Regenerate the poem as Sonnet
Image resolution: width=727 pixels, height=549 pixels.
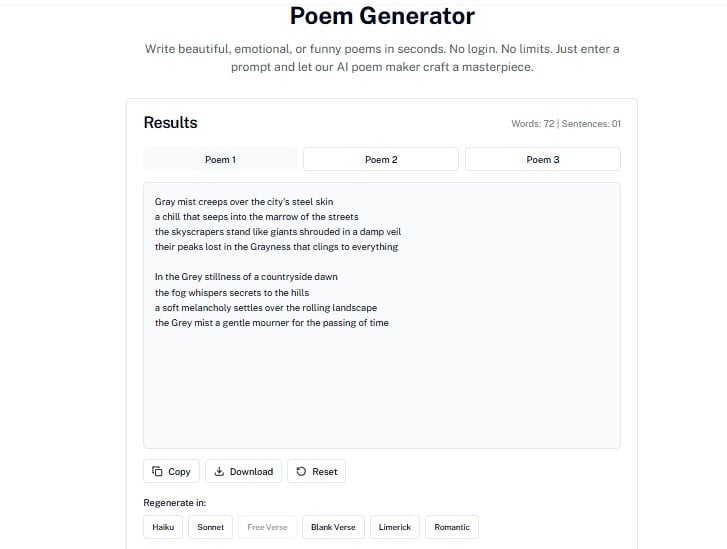(x=211, y=527)
